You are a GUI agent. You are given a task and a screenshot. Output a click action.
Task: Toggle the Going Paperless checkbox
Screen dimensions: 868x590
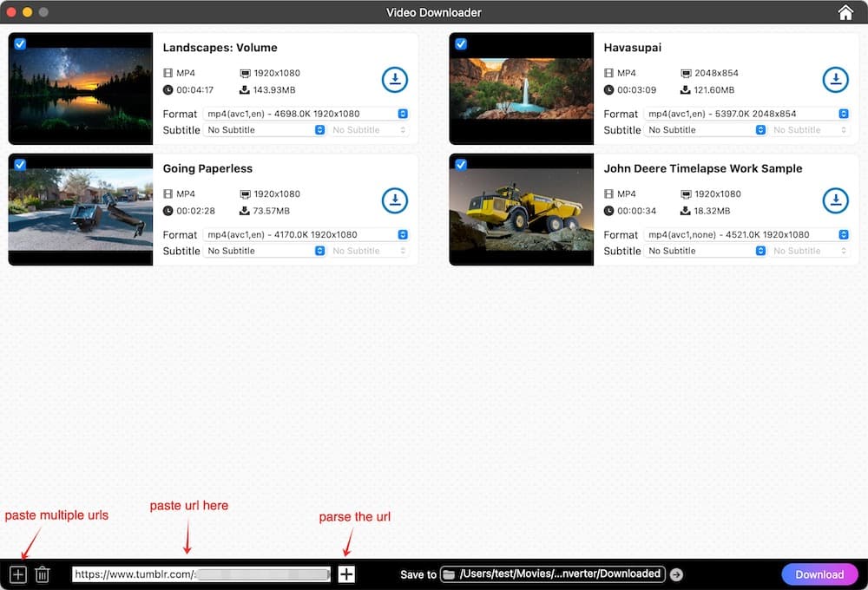pos(20,164)
